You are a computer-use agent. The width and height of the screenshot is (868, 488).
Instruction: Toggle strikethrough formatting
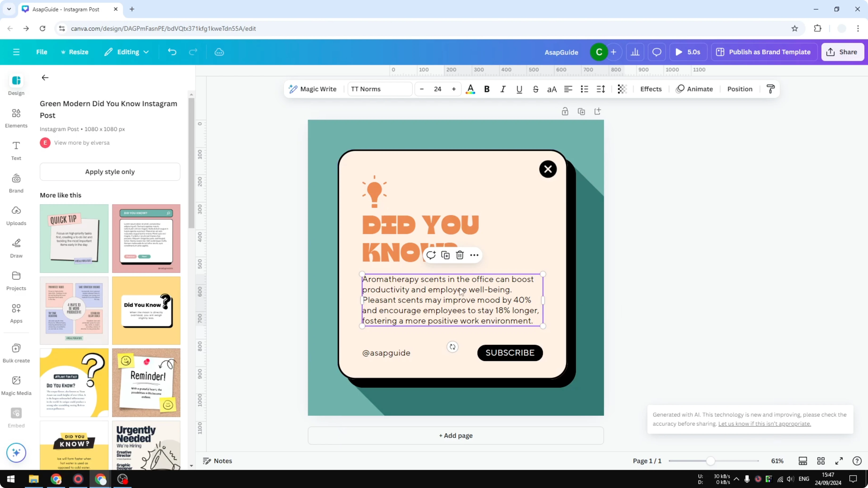coord(535,89)
